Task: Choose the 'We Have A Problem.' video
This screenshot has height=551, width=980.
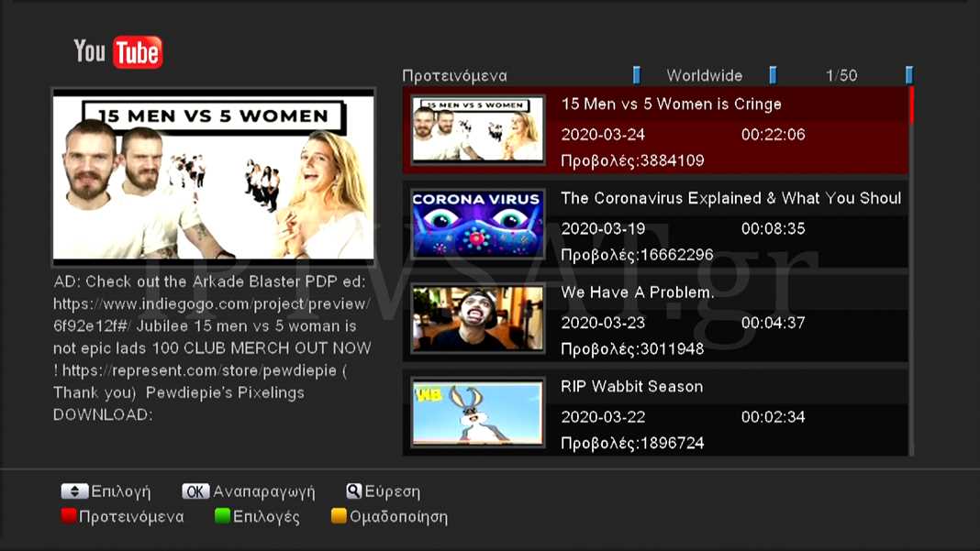Action: pyautogui.click(x=637, y=293)
